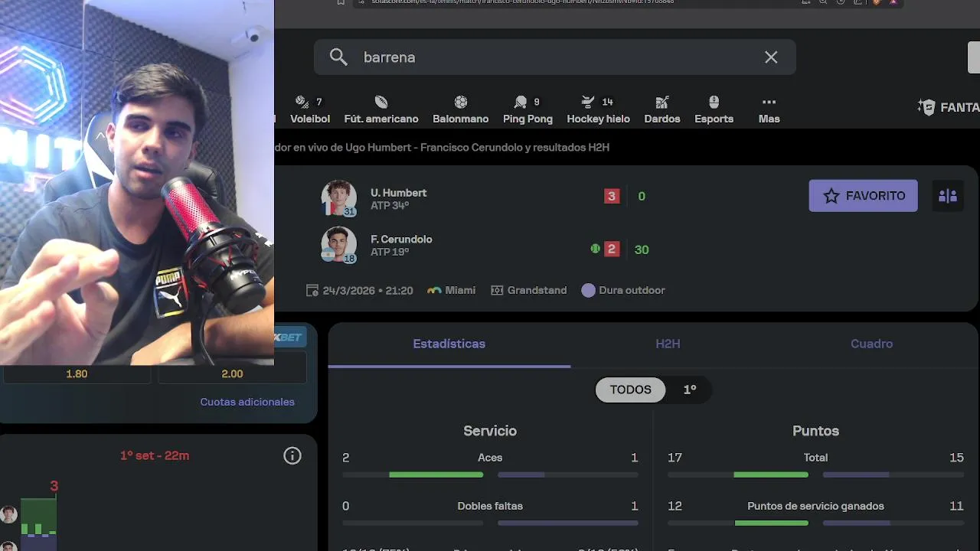Switch to the H2H tab
Screen dimensions: 980x551
pos(668,344)
